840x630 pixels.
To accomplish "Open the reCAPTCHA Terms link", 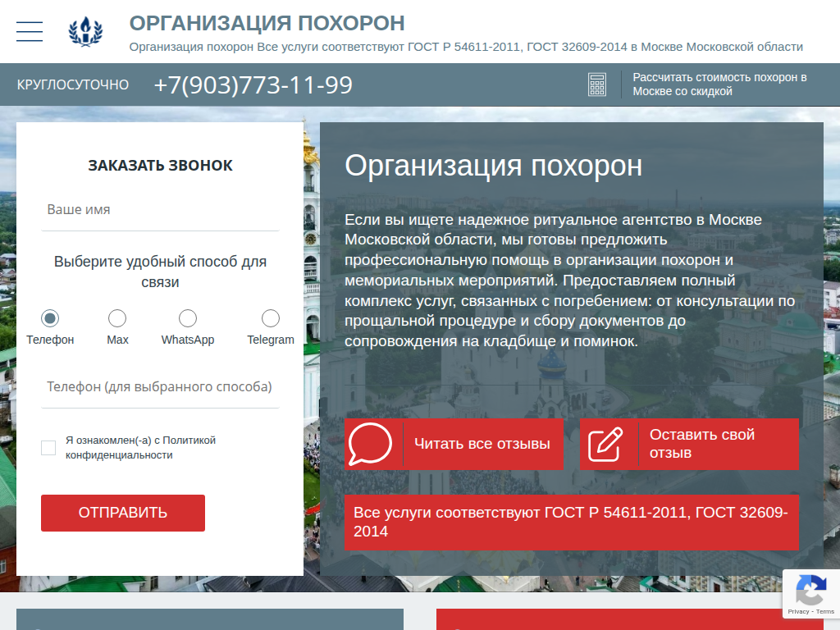I will 826,612.
